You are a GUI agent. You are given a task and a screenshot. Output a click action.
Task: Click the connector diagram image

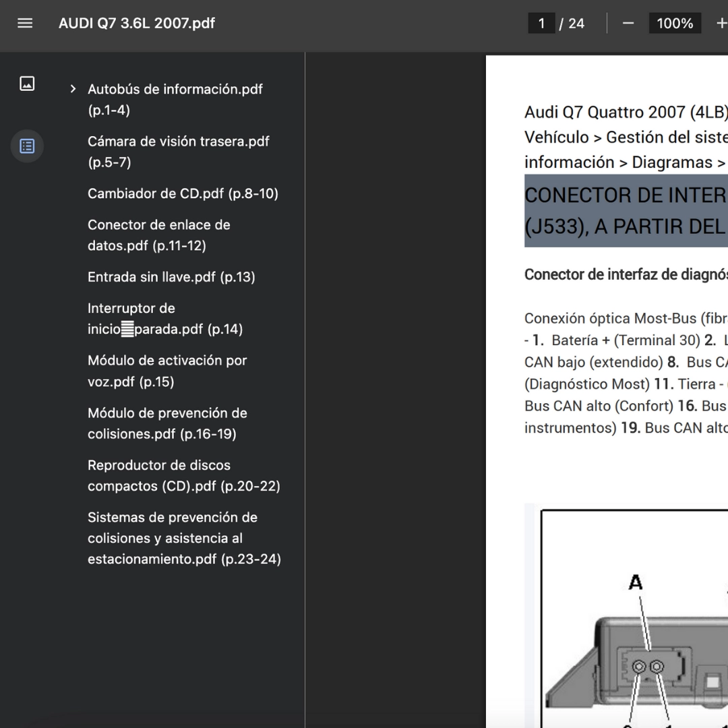click(626, 615)
